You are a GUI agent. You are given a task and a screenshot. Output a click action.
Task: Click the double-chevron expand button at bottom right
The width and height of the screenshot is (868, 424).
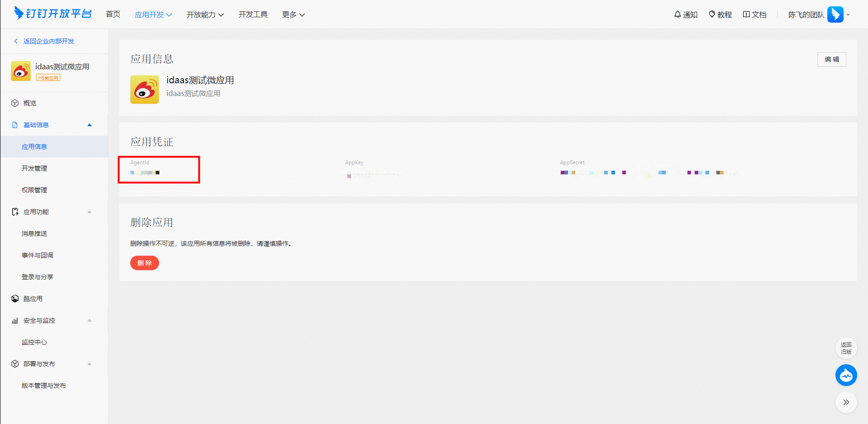[846, 402]
